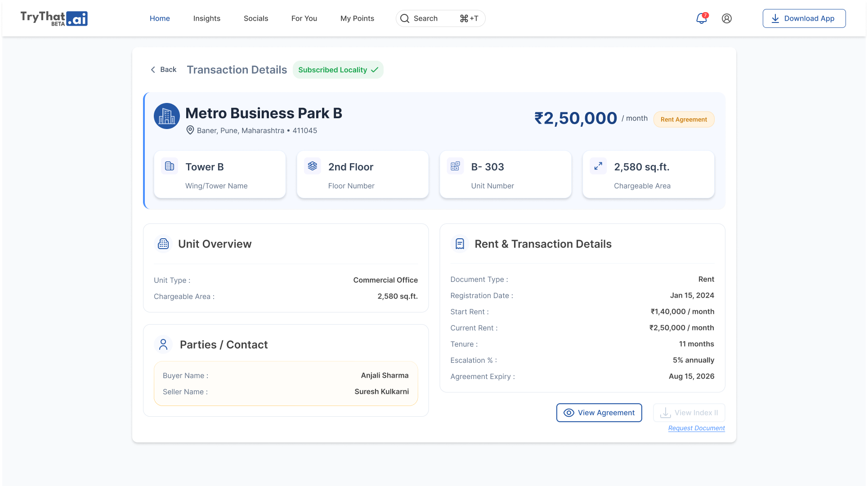Screen dimensions: 868x486
Task: Click the Subscribed Locality badge
Action: [x=338, y=70]
